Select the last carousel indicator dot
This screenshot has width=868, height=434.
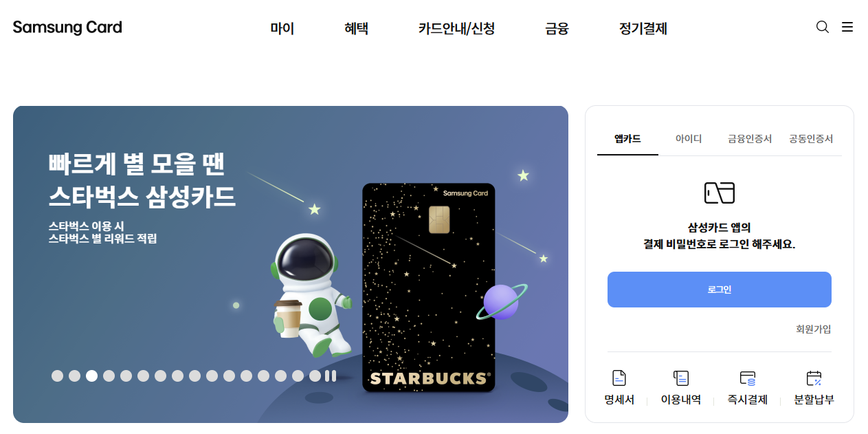[x=315, y=376]
